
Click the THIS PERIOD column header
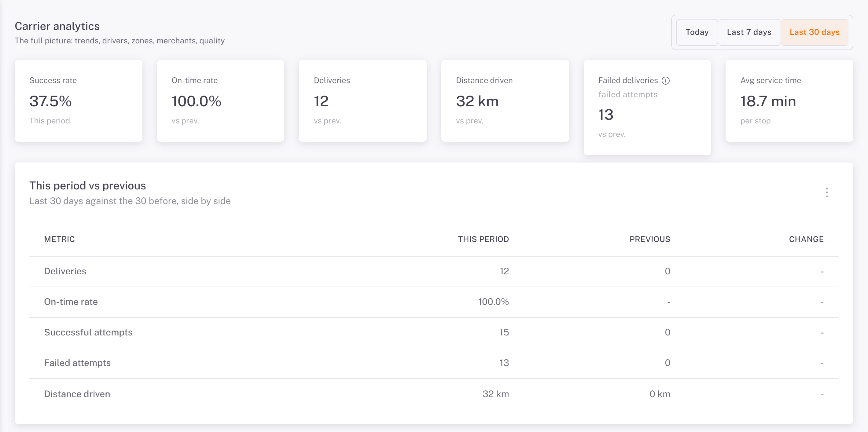click(x=483, y=239)
